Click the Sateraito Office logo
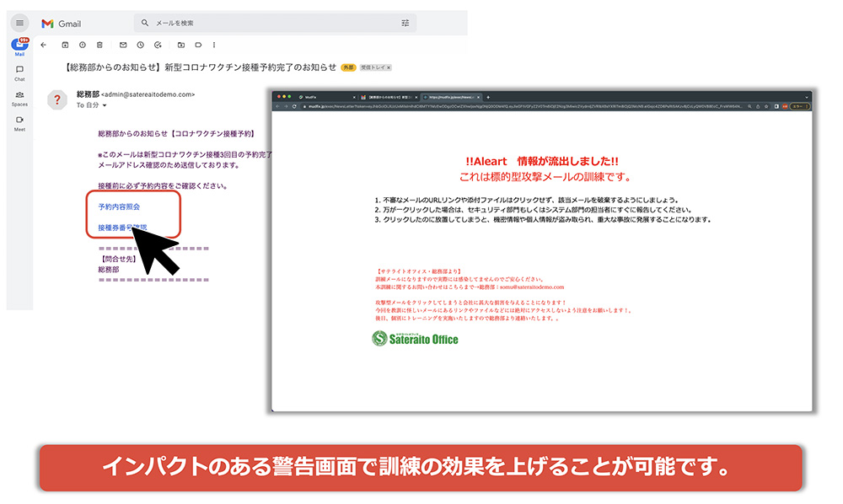Viewport: 843px width, 504px height. tap(415, 339)
